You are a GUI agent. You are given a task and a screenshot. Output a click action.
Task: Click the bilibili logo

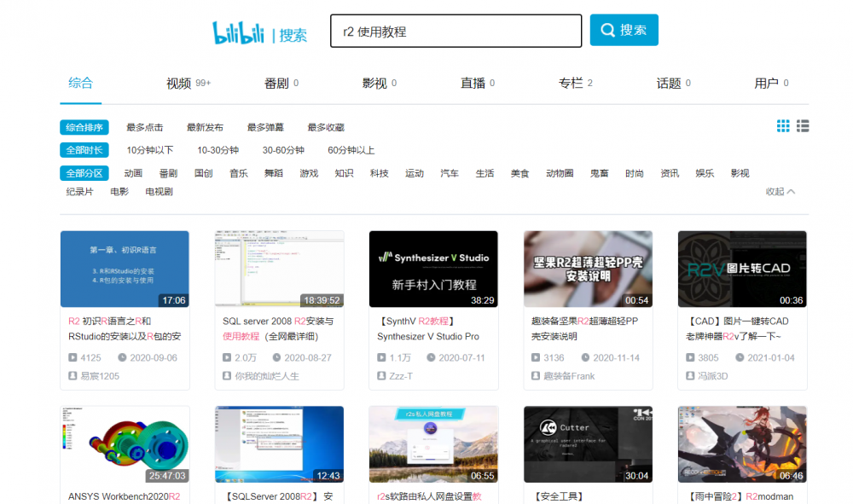point(238,32)
